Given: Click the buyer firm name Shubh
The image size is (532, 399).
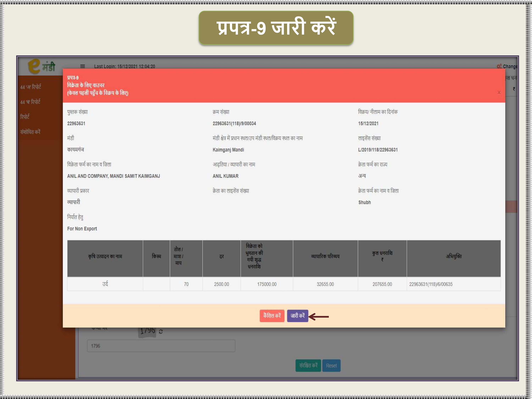Looking at the screenshot, I should (365, 203).
